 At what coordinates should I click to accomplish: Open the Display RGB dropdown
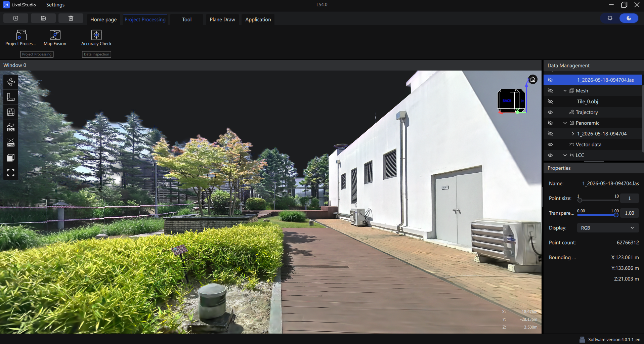pyautogui.click(x=608, y=228)
